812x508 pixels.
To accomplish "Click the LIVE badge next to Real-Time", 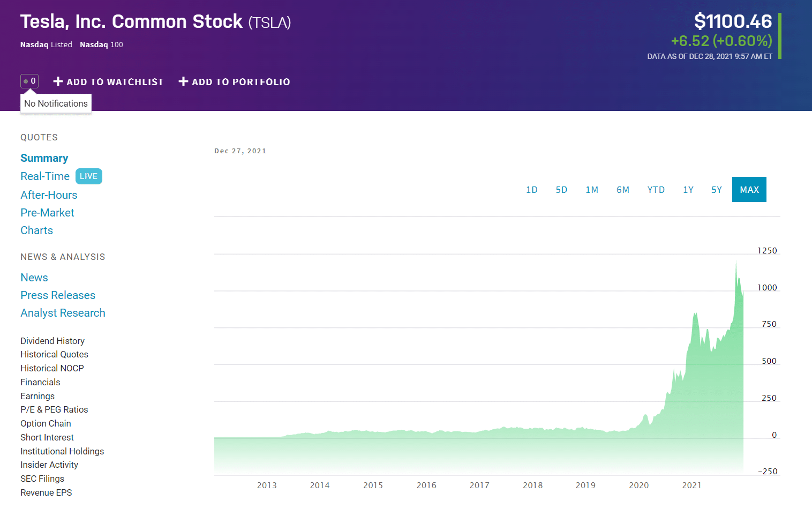I will [x=89, y=176].
